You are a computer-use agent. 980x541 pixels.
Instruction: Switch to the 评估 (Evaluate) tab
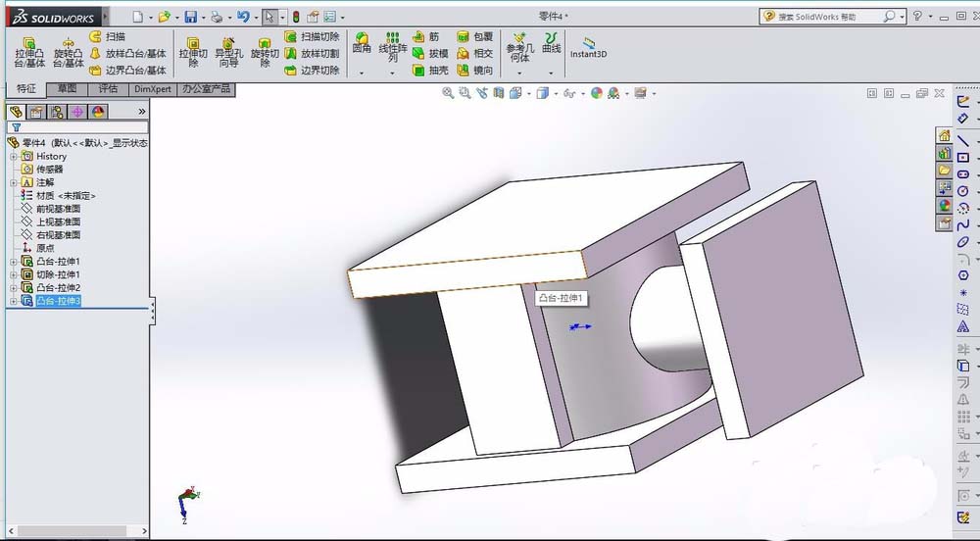point(108,89)
